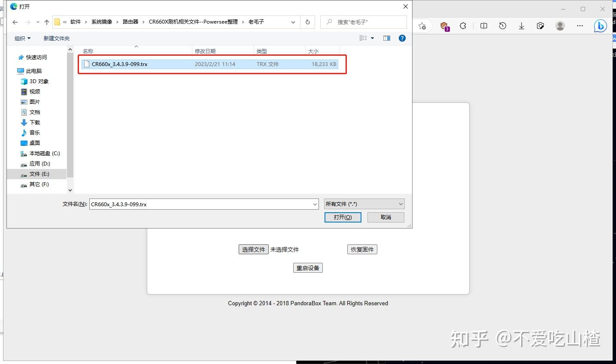This screenshot has width=616, height=364.
Task: Open the Extensions puzzle icon
Action: [x=463, y=26]
